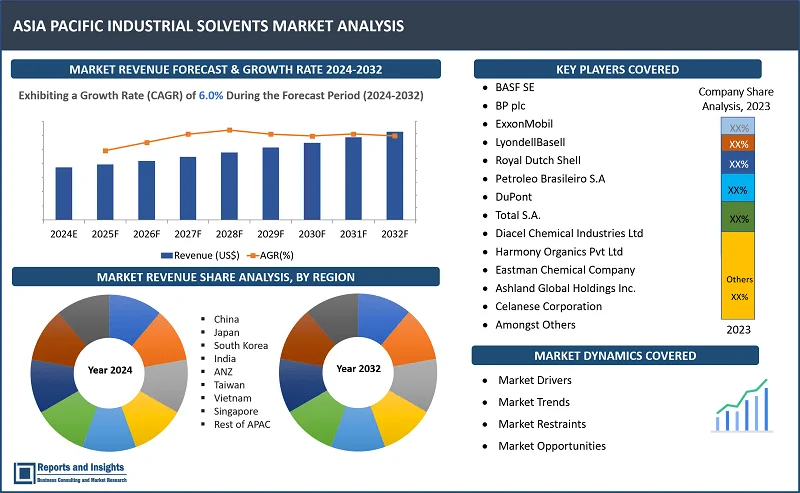Image resolution: width=800 pixels, height=493 pixels.
Task: Click DuPont in key players list
Action: tap(513, 197)
